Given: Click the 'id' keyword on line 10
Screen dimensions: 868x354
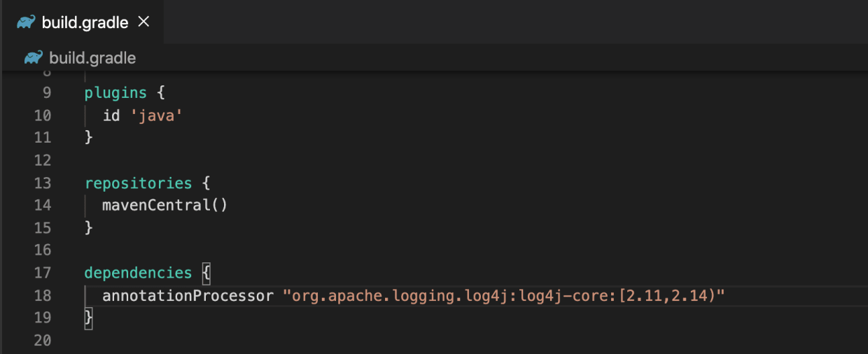Looking at the screenshot, I should click(x=111, y=115).
